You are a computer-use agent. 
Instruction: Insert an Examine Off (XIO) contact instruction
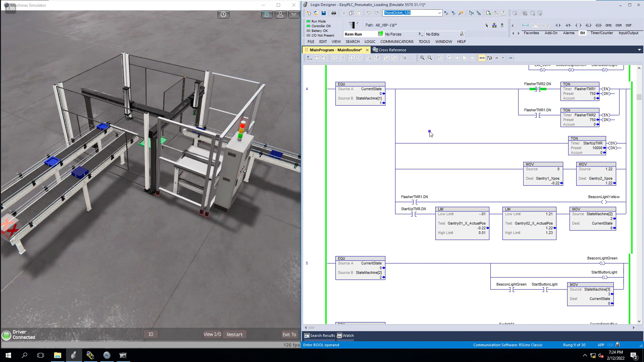[568, 25]
